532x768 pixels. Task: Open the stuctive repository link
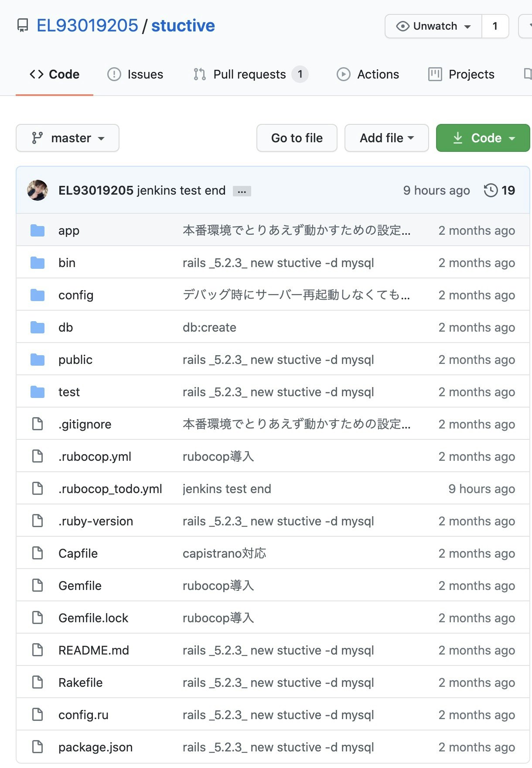183,26
